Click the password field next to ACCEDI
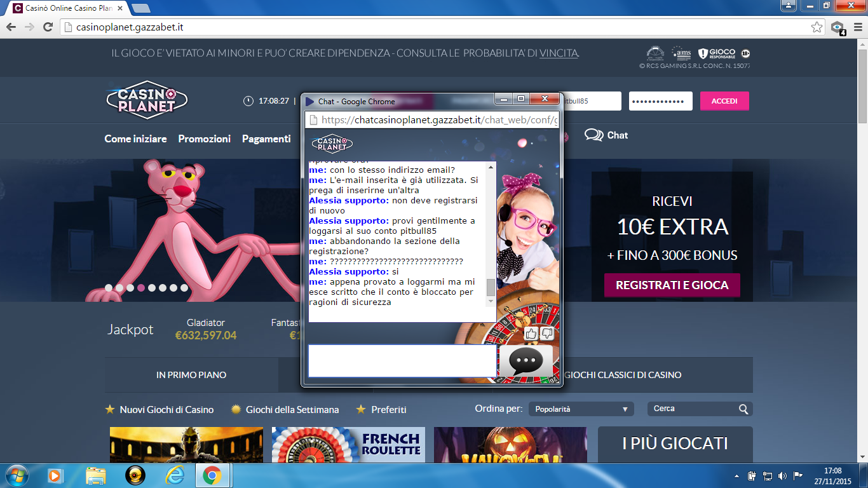This screenshot has height=488, width=868. 661,101
